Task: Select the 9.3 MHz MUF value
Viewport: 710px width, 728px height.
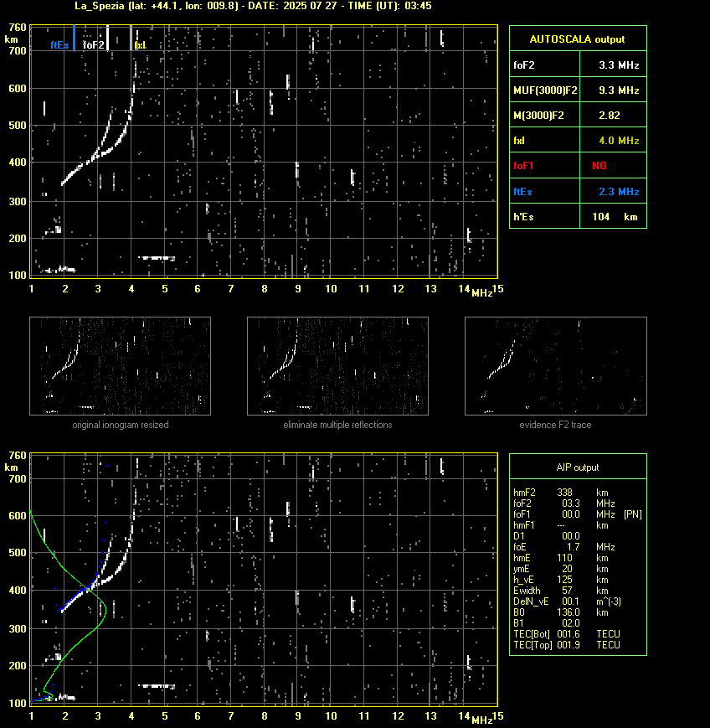Action: 619,90
